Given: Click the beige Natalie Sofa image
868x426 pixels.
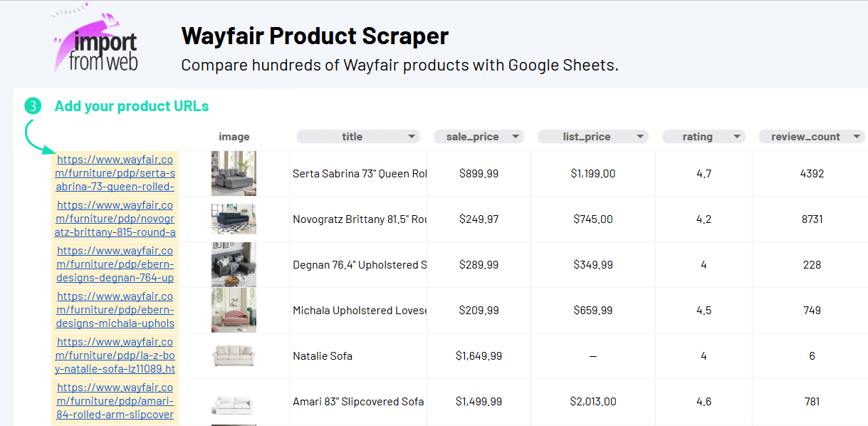Looking at the screenshot, I should click(234, 356).
